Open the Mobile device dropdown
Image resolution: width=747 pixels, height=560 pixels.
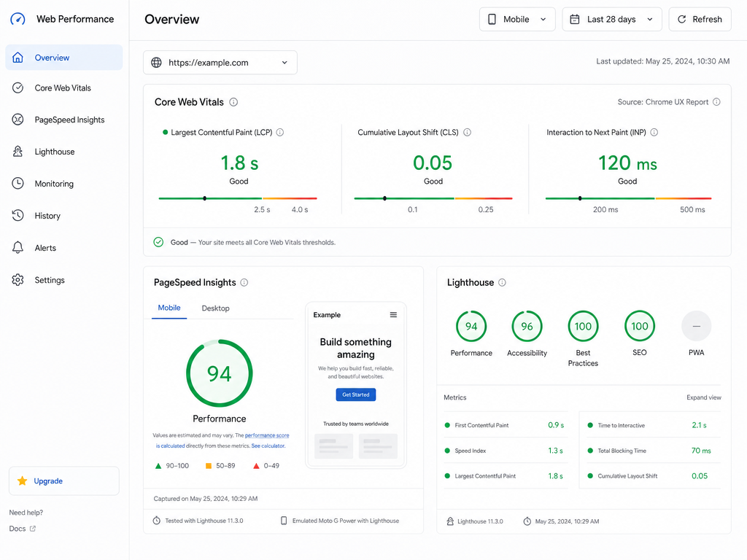click(x=517, y=19)
